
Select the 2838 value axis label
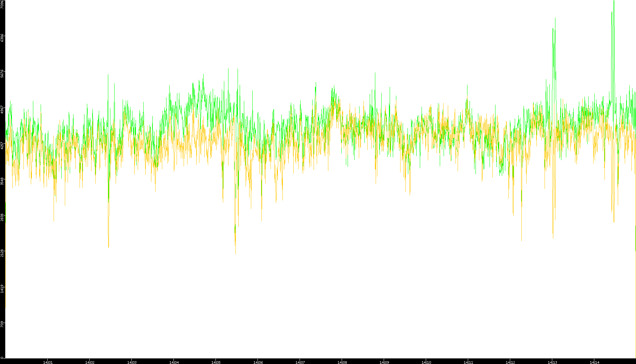(x=2, y=217)
